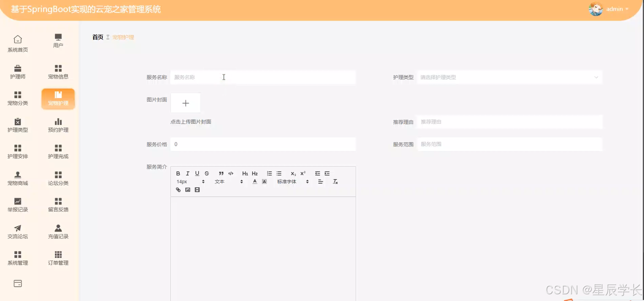Image resolution: width=644 pixels, height=301 pixels.
Task: Select the highlighted 宠物护理 sidebar item
Action: click(x=58, y=99)
